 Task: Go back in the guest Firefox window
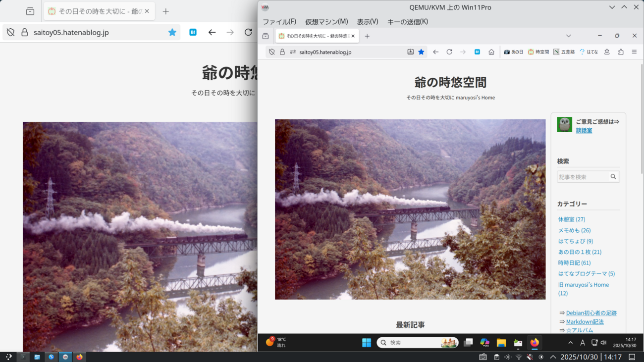pyautogui.click(x=435, y=52)
